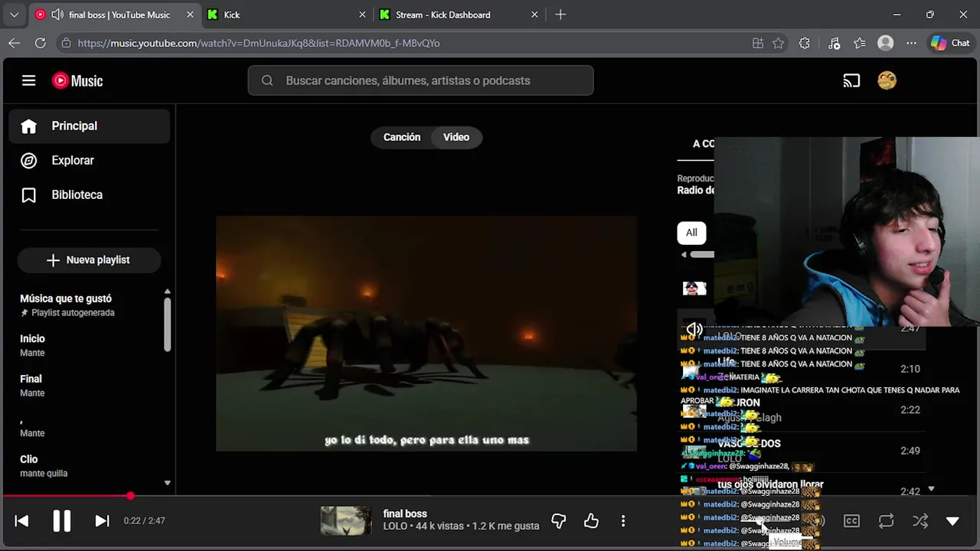Open browser Settings and more menu
Viewport: 980px width, 551px height.
point(911,43)
